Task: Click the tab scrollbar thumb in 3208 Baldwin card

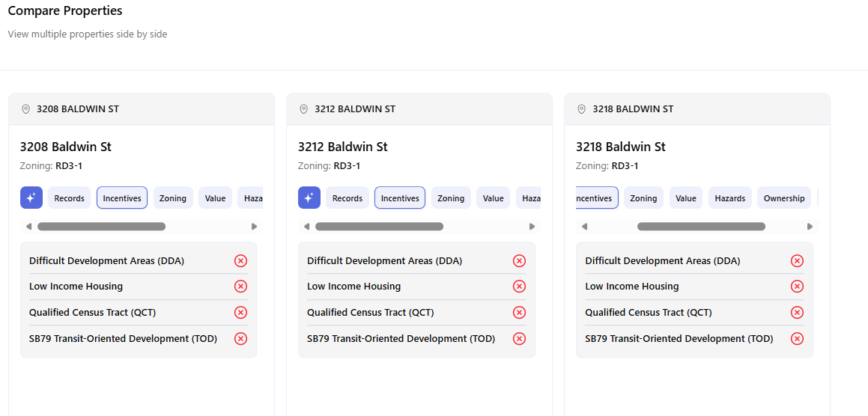Action: pyautogui.click(x=101, y=226)
